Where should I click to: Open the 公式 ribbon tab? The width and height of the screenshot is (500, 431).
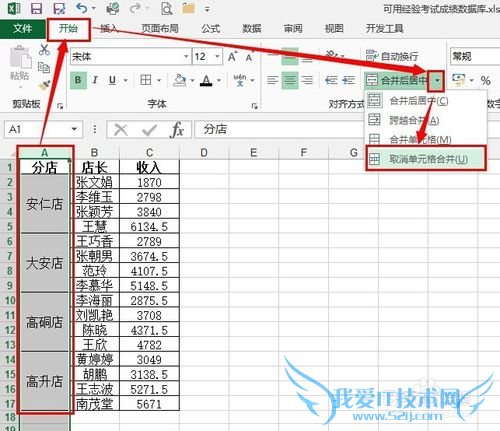coord(210,29)
